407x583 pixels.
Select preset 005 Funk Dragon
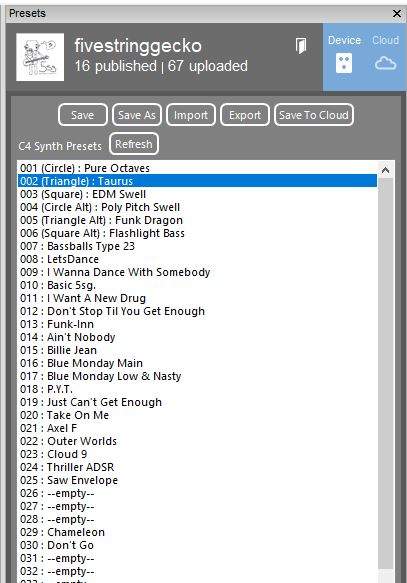[x=197, y=220]
